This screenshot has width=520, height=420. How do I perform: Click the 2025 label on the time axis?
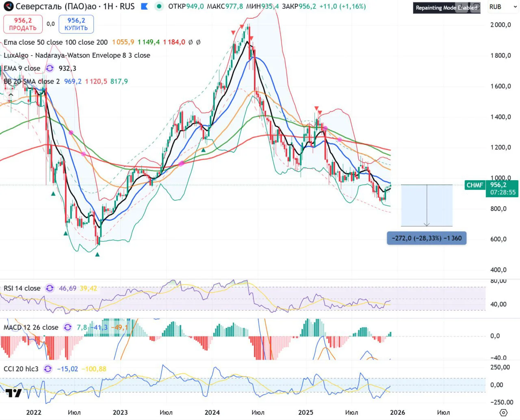coord(305,412)
